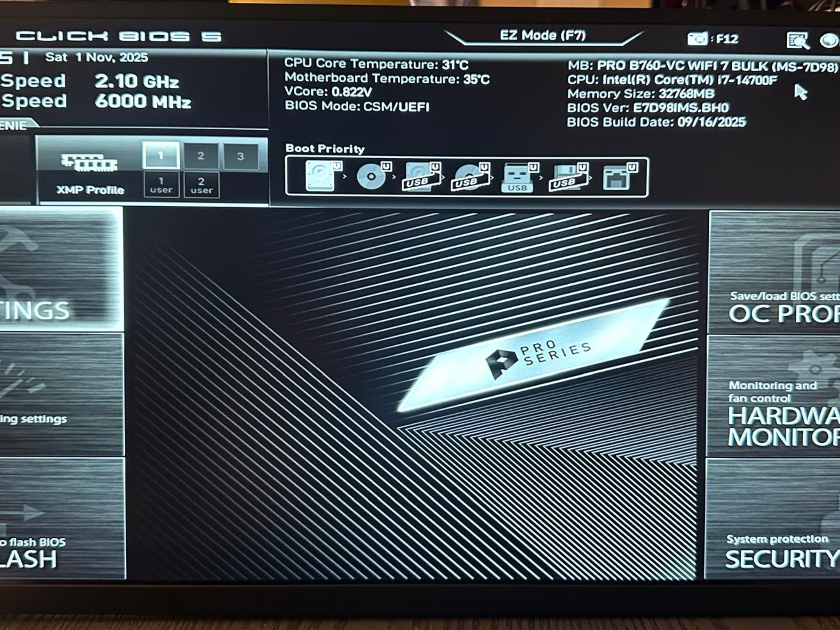
Task: Click the USB key boot device icon
Action: [x=519, y=178]
